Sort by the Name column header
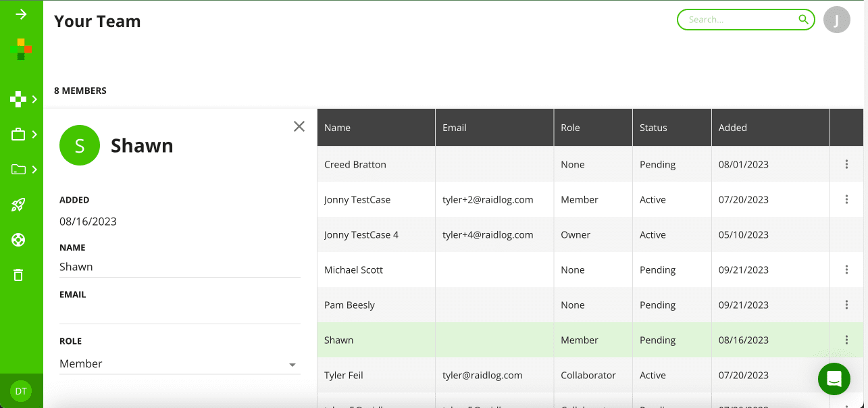The height and width of the screenshot is (408, 868). pos(376,127)
